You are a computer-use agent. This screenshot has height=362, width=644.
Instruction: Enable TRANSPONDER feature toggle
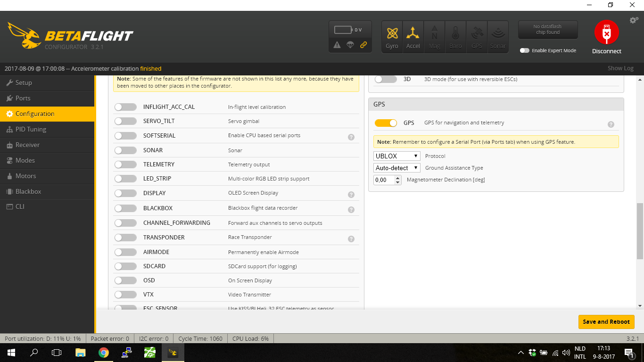[x=125, y=238]
